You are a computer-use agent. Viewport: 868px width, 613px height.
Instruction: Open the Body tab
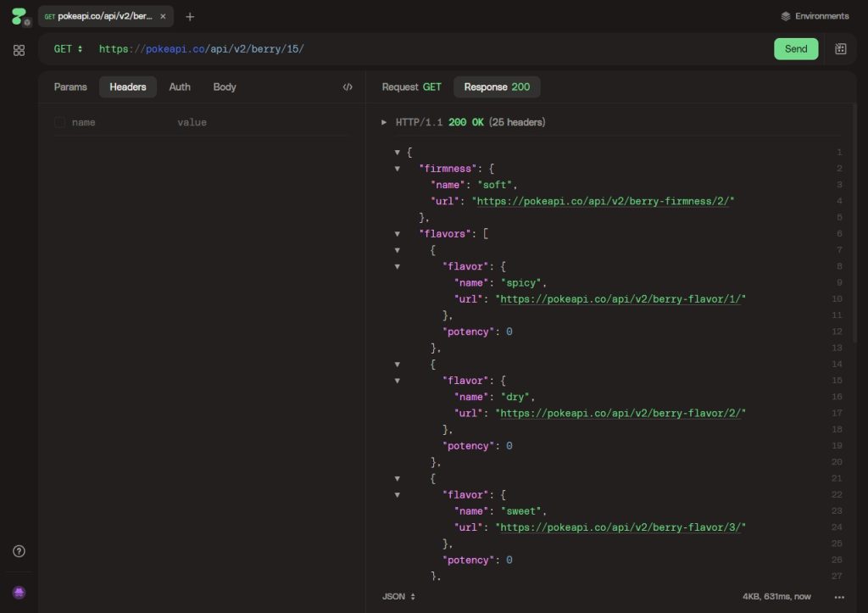pos(224,87)
